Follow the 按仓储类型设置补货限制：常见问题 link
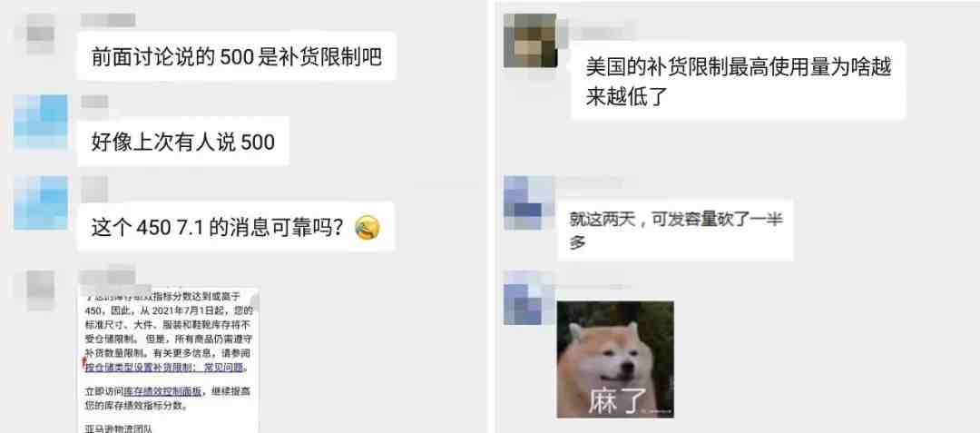980x433 pixels. point(165,368)
